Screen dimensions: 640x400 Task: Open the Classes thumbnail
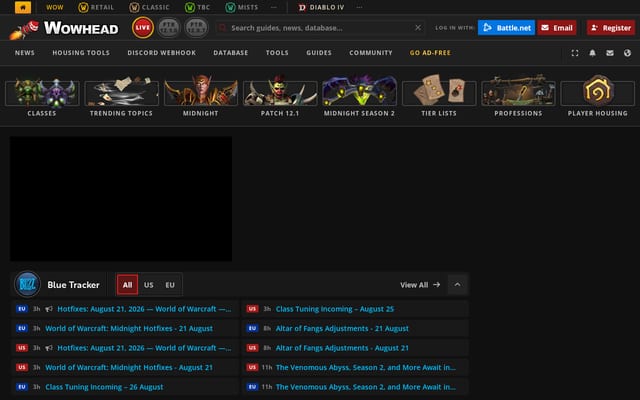42,96
